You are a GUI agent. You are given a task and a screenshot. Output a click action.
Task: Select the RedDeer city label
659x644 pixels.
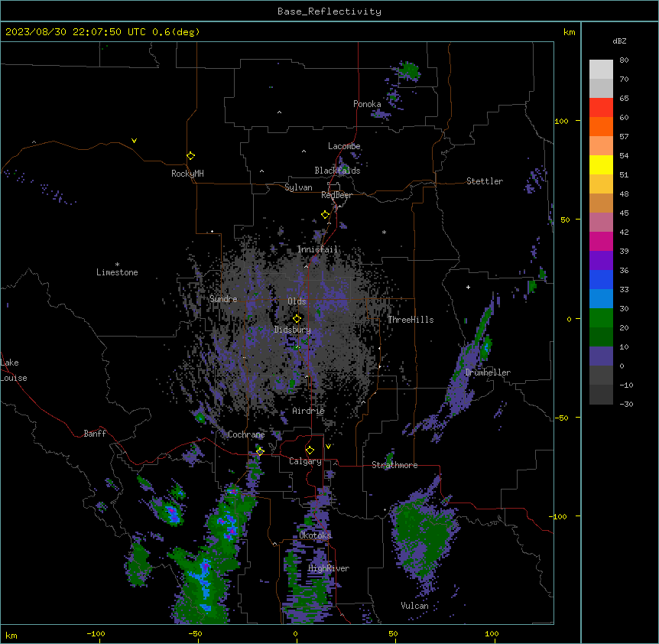coord(336,195)
